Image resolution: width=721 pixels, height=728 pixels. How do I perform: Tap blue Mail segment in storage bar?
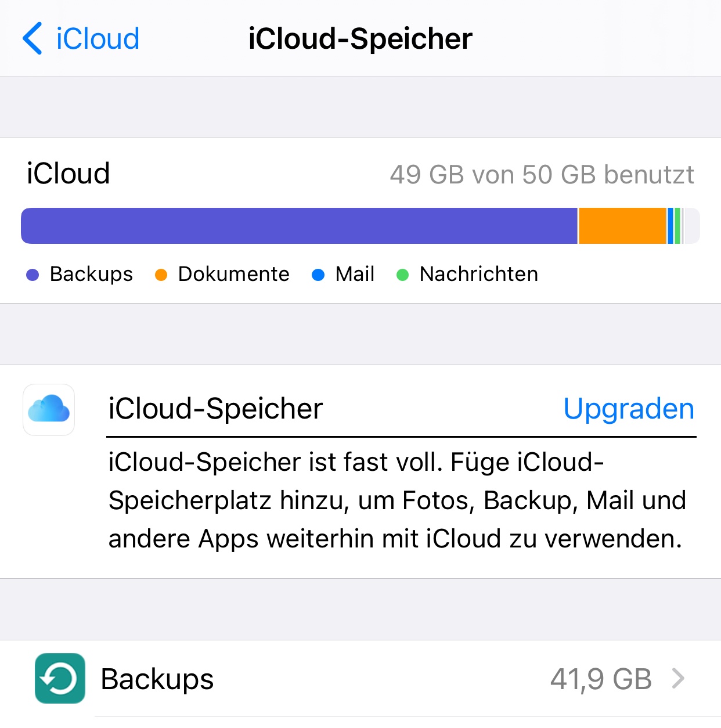pyautogui.click(x=670, y=226)
